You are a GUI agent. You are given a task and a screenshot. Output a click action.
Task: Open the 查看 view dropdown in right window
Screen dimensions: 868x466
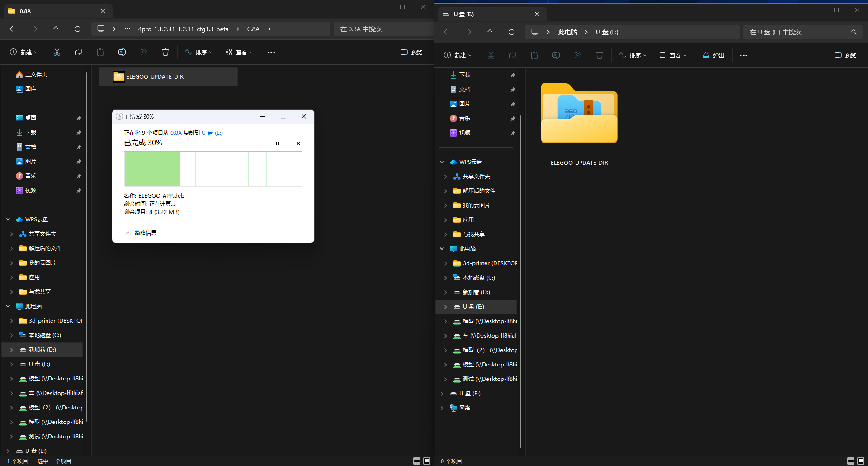click(x=673, y=55)
